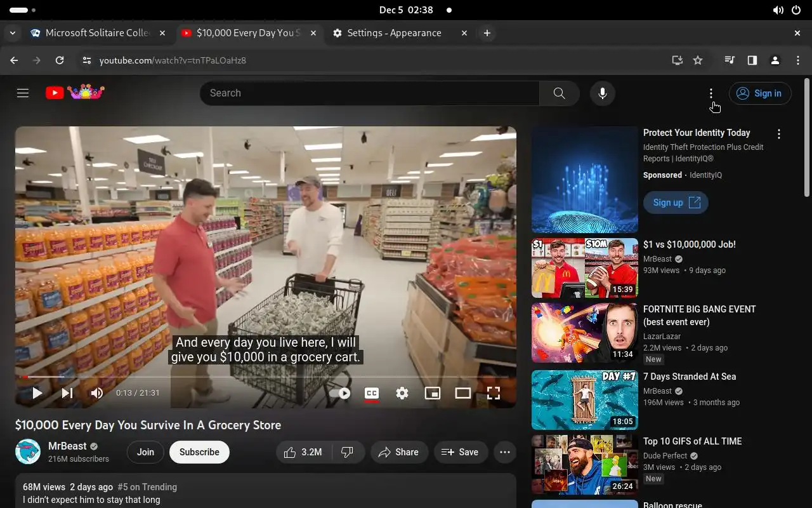Save video to playlist

[x=461, y=452]
